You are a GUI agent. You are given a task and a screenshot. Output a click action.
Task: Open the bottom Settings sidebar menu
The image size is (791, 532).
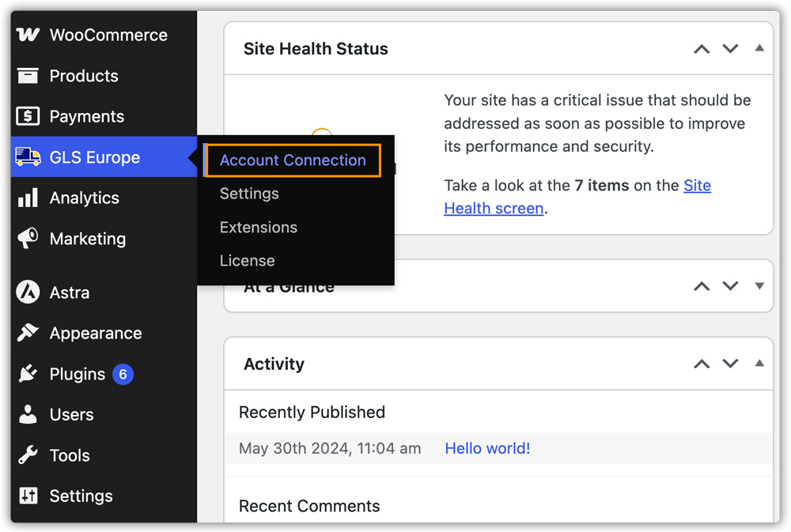pos(104,496)
